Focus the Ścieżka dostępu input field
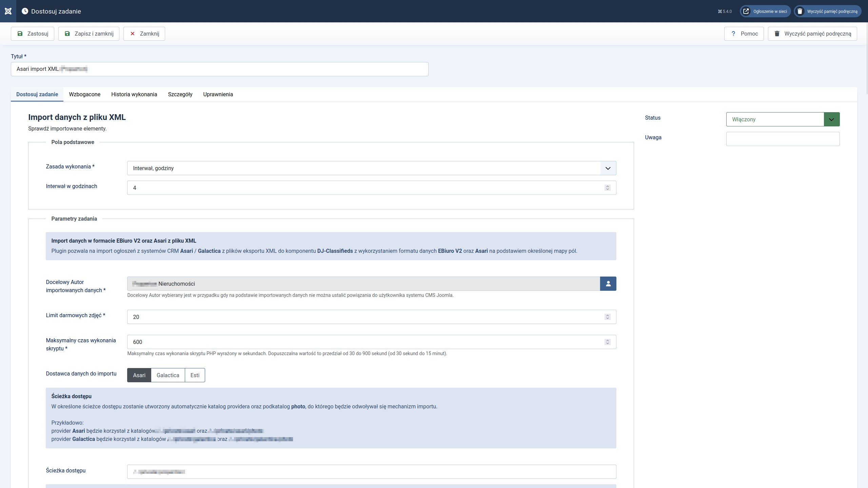 [x=372, y=472]
